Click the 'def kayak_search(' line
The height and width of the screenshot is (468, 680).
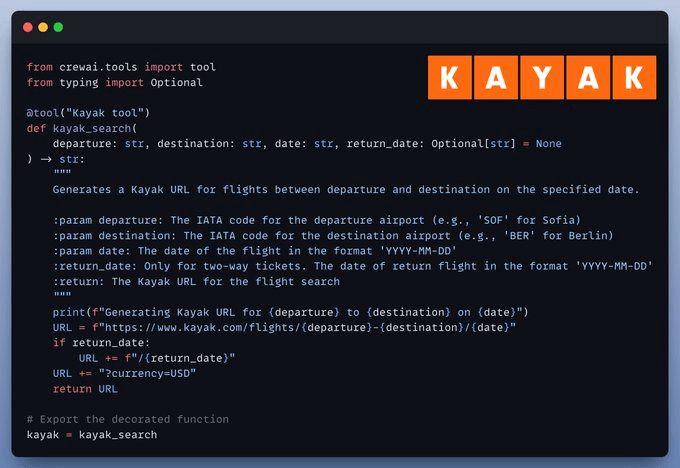82,128
